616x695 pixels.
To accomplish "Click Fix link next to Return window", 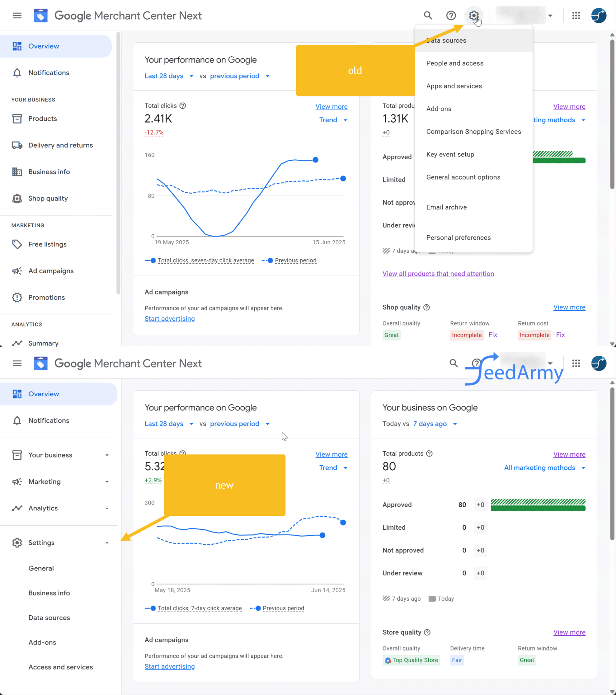I will coord(492,335).
